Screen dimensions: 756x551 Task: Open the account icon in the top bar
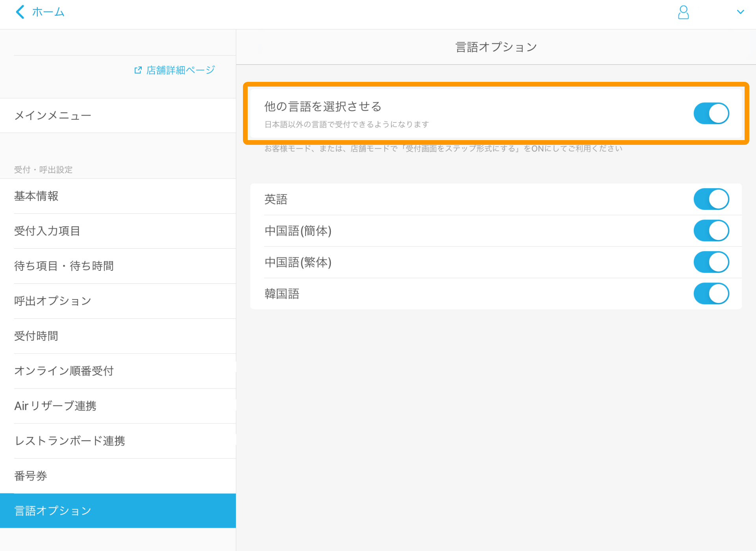(684, 12)
